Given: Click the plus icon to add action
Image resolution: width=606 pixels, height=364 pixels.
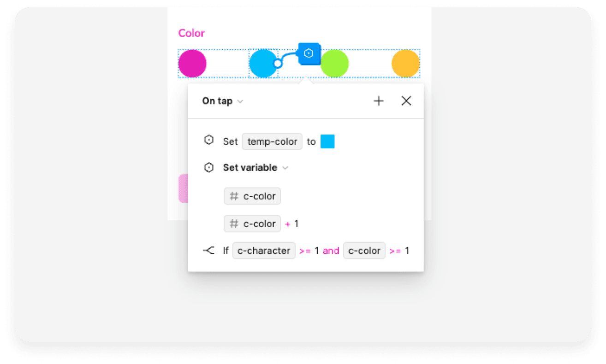Looking at the screenshot, I should (378, 101).
